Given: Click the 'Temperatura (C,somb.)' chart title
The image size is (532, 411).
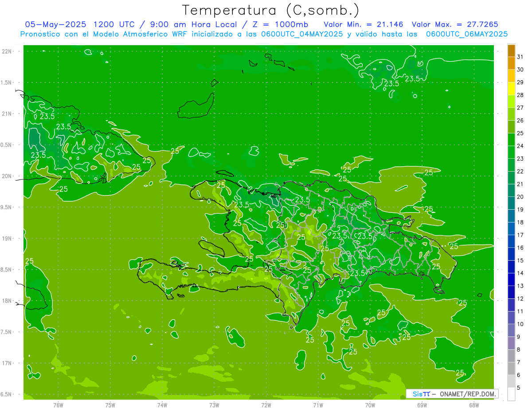Looking at the screenshot, I should pyautogui.click(x=271, y=10).
